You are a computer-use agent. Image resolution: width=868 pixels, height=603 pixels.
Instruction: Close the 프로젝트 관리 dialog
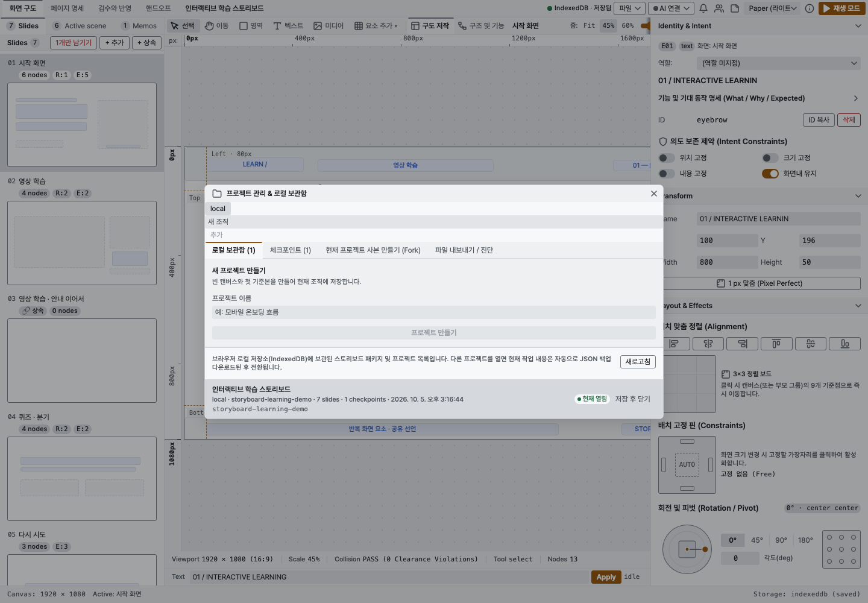(654, 194)
